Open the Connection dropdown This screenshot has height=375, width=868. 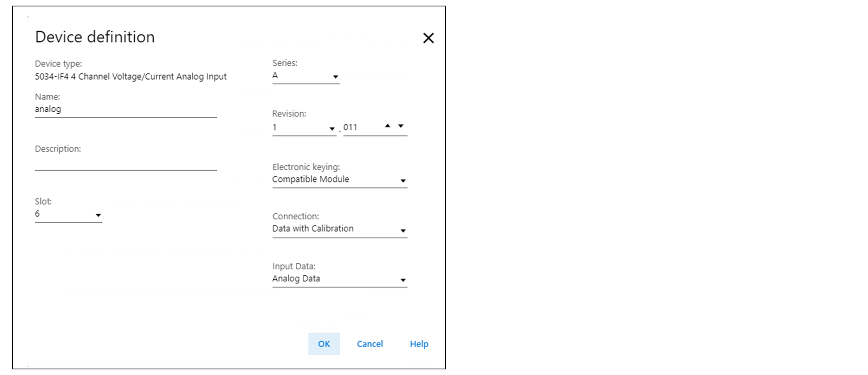403,231
